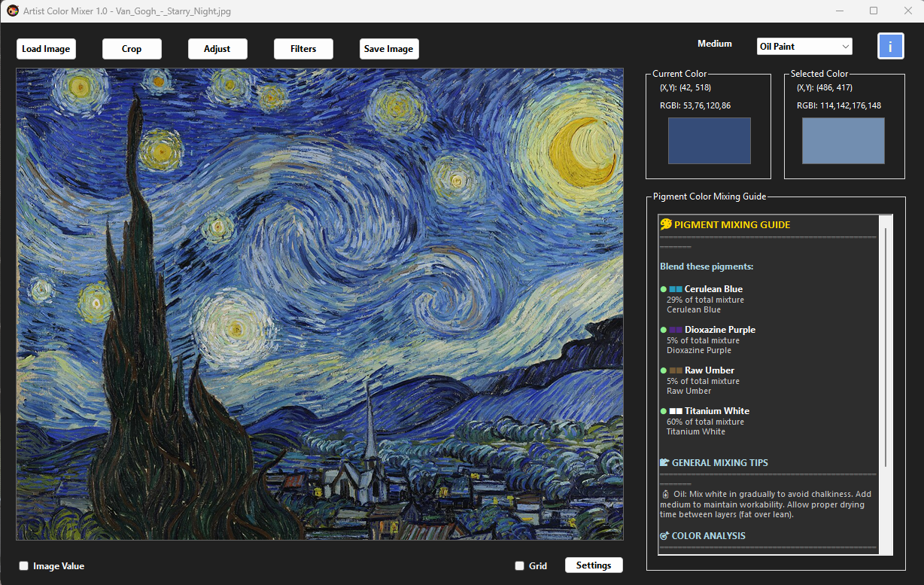This screenshot has width=924, height=585.
Task: Click the Selected Color preview swatch
Action: pyautogui.click(x=843, y=141)
